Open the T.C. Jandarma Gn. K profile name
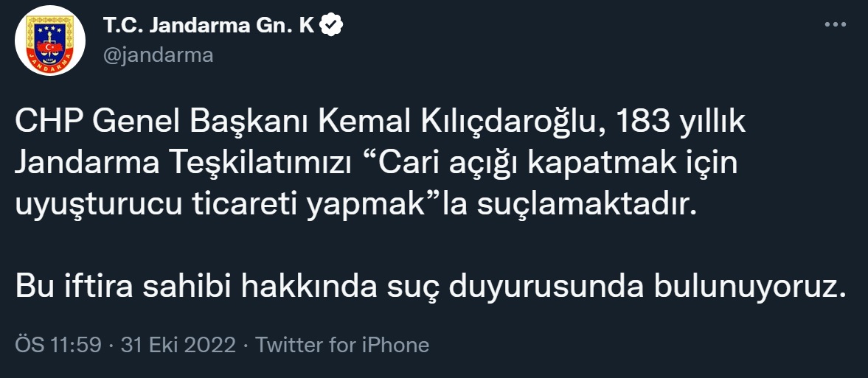This screenshot has height=378, width=868. (x=209, y=25)
